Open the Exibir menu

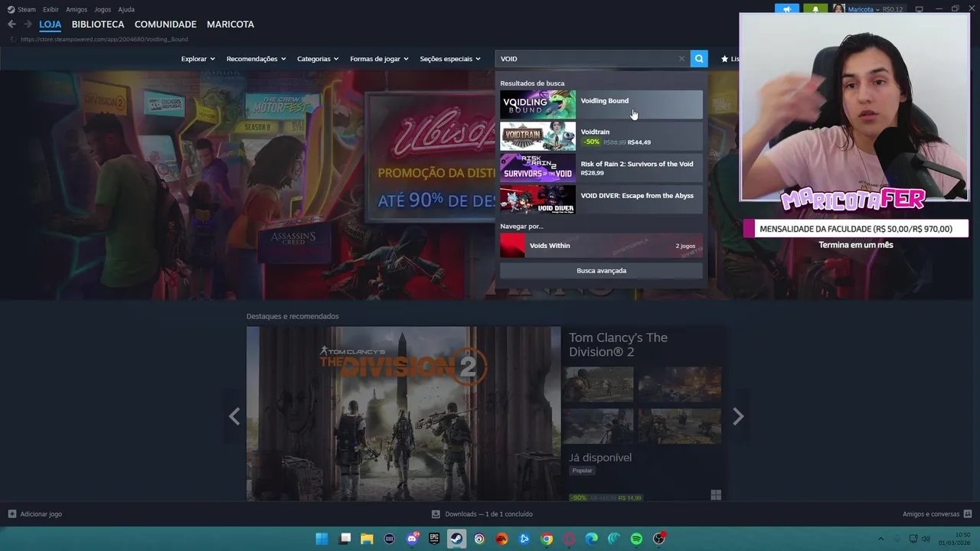click(x=51, y=9)
